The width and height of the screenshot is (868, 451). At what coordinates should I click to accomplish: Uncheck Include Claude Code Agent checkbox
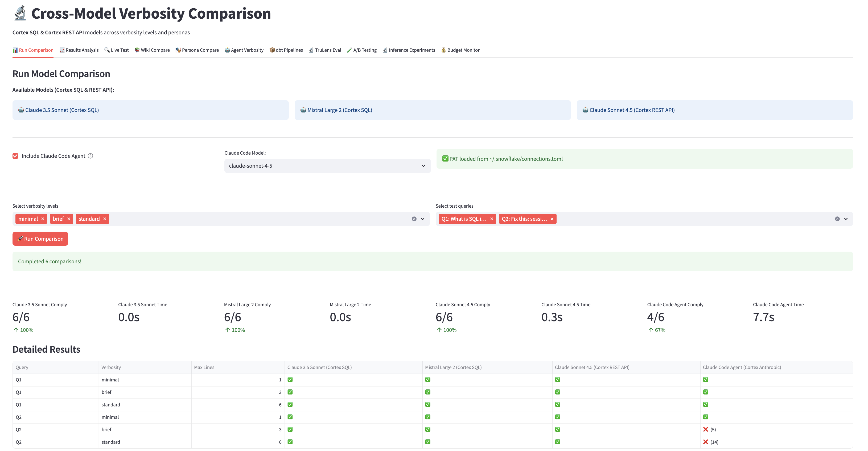15,156
